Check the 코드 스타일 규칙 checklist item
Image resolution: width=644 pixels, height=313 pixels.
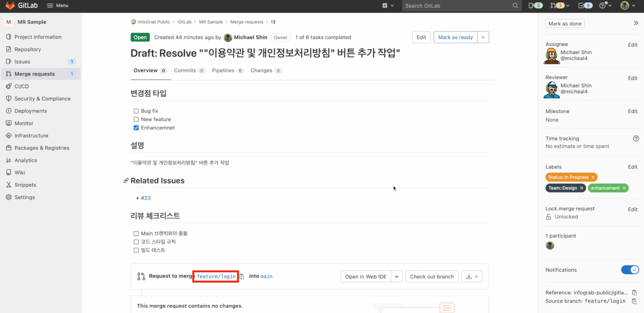pyautogui.click(x=136, y=242)
